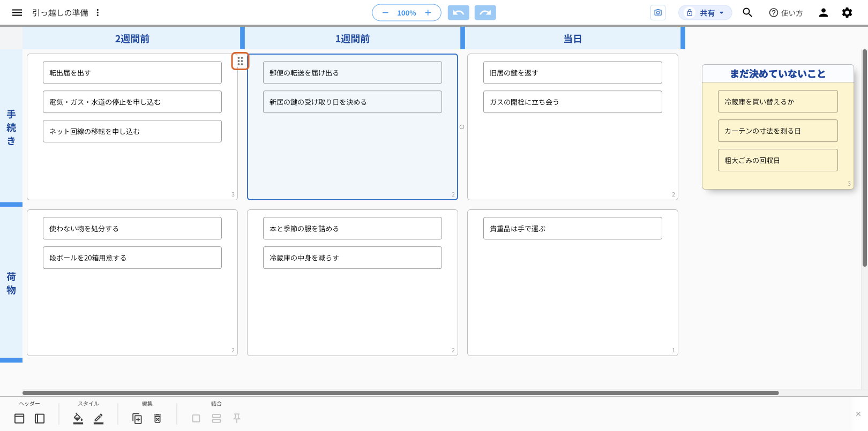Screen dimensions: 868x431
Task: Open the user account icon
Action: click(824, 13)
